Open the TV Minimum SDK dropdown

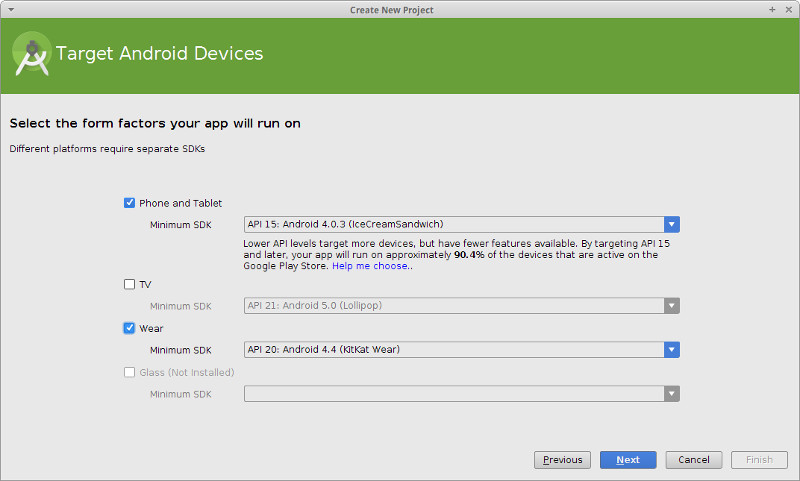pos(461,306)
